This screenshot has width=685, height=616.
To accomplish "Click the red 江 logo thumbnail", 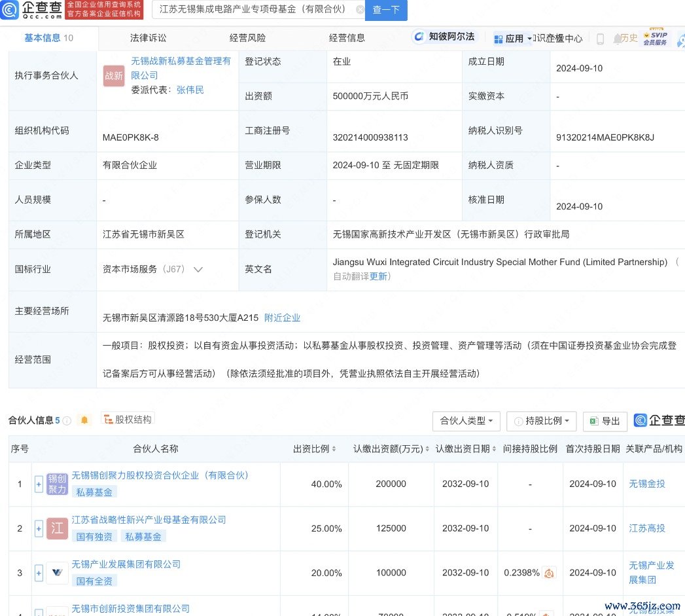I will pyautogui.click(x=57, y=528).
